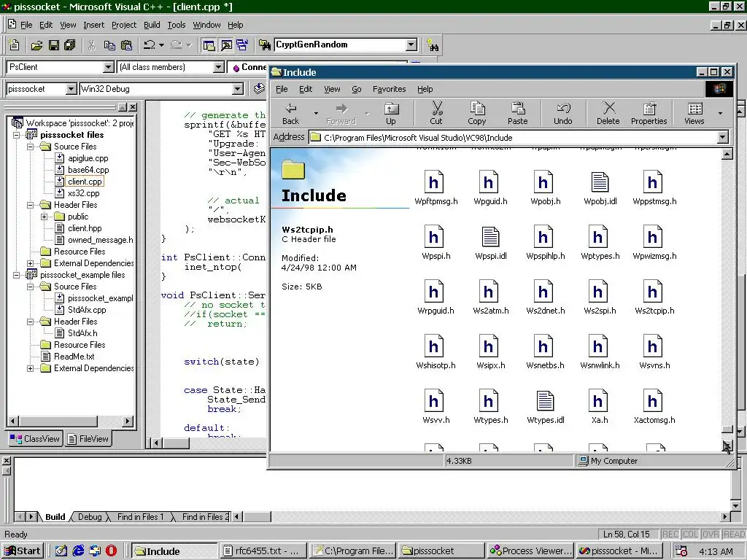Click Copy in the Include window toolbar

(477, 113)
